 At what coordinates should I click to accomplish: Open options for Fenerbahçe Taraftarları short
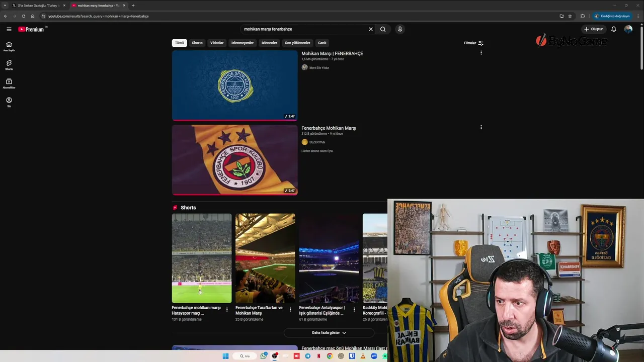click(290, 310)
